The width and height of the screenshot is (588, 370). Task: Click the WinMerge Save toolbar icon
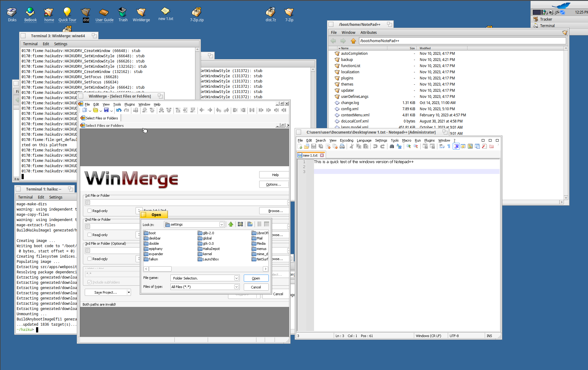pos(106,110)
